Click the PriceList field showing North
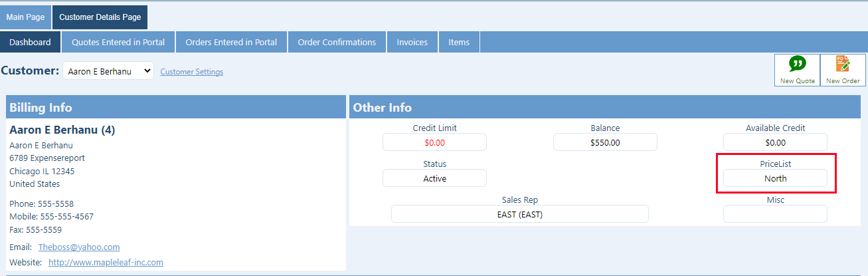 pos(775,178)
